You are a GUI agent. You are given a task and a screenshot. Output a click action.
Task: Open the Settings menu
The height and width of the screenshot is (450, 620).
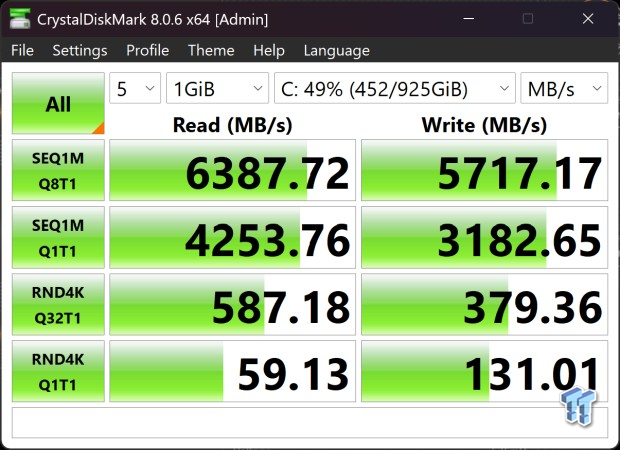[x=80, y=51]
